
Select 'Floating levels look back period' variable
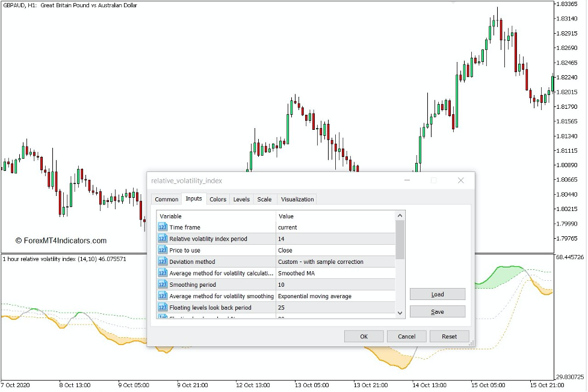coord(210,307)
